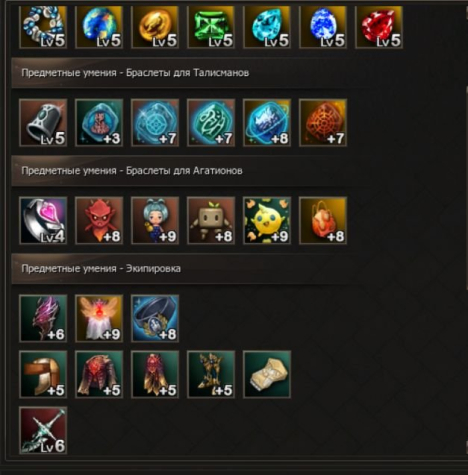Screen dimensions: 468x475
Task: Select the crossed swords Lv6 weapon icon
Action: click(43, 430)
